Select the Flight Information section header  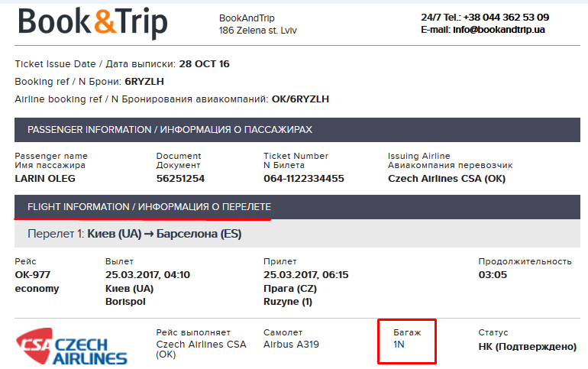297,207
